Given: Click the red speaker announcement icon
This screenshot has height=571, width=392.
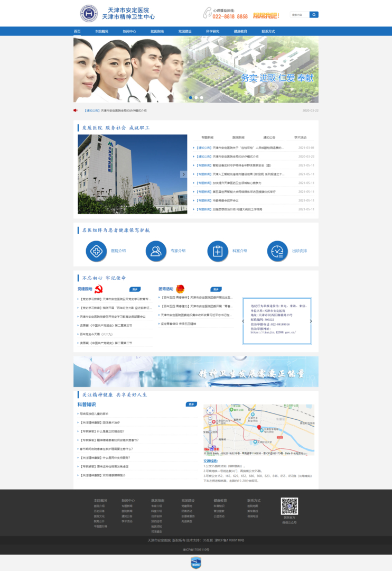Looking at the screenshot, I should [76, 110].
